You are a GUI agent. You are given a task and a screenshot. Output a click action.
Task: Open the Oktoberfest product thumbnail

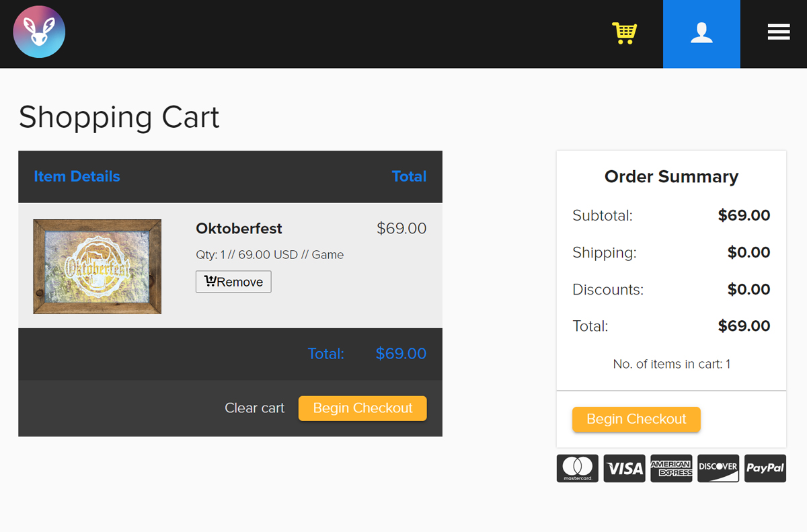coord(98,266)
